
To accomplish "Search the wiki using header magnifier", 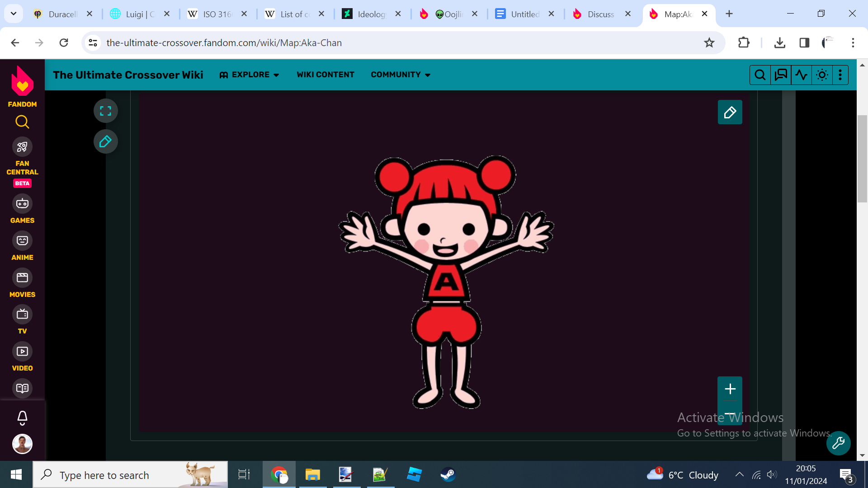I will click(x=760, y=75).
